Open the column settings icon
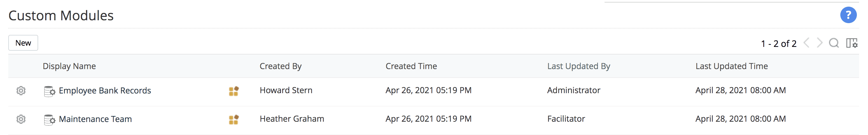The height and width of the screenshot is (135, 868). click(851, 43)
